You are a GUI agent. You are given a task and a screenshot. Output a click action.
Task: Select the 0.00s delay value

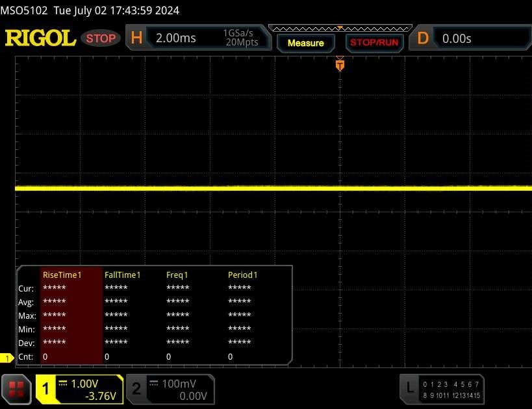click(x=457, y=39)
